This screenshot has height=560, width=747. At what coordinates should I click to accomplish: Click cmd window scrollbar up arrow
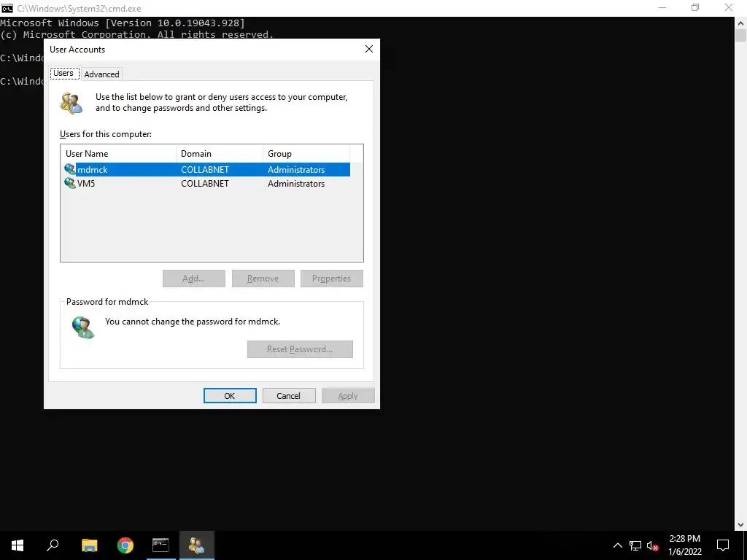[741, 23]
